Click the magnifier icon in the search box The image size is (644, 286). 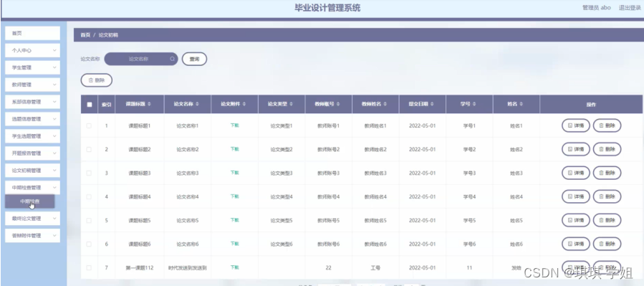pos(172,59)
